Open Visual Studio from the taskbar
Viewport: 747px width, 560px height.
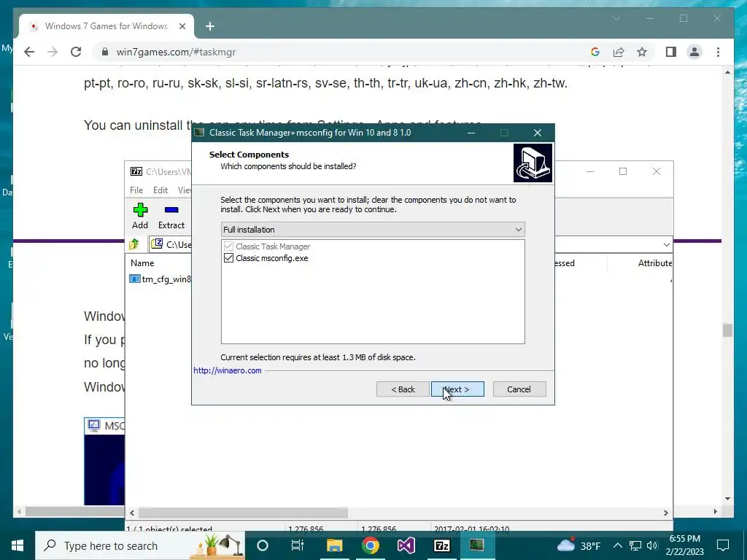pyautogui.click(x=406, y=545)
